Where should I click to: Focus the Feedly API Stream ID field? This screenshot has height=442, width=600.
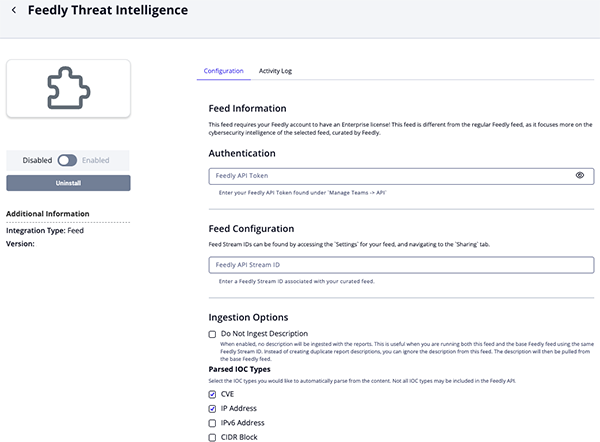click(x=401, y=265)
